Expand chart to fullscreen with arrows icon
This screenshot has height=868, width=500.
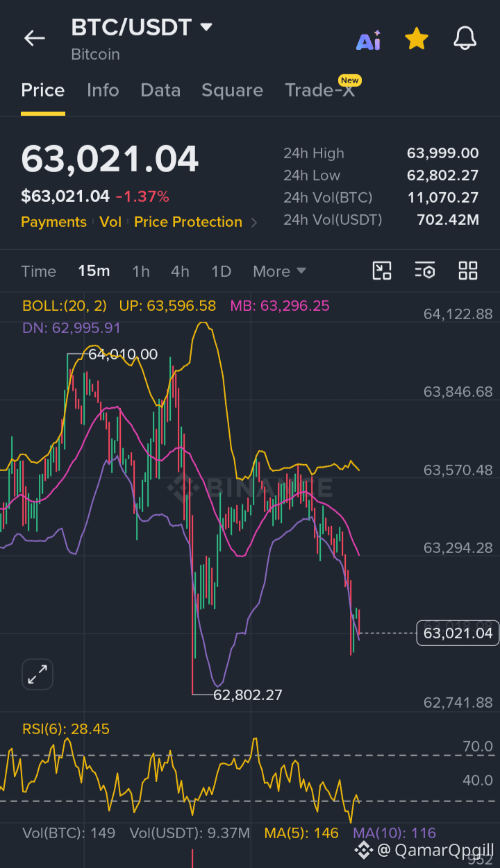[x=37, y=674]
